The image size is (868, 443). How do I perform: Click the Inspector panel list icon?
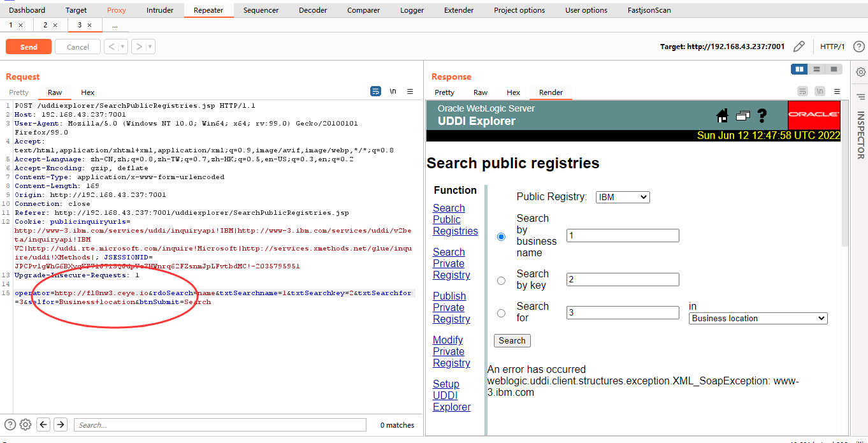(x=860, y=96)
